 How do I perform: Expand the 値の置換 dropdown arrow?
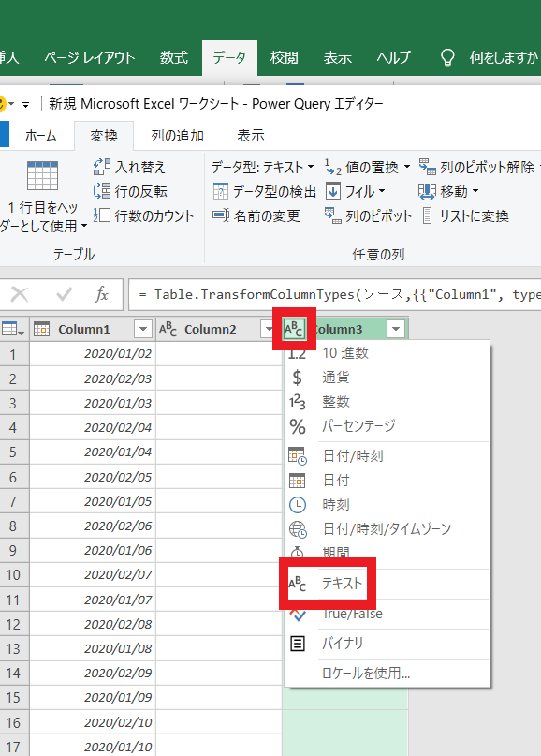coord(407,167)
